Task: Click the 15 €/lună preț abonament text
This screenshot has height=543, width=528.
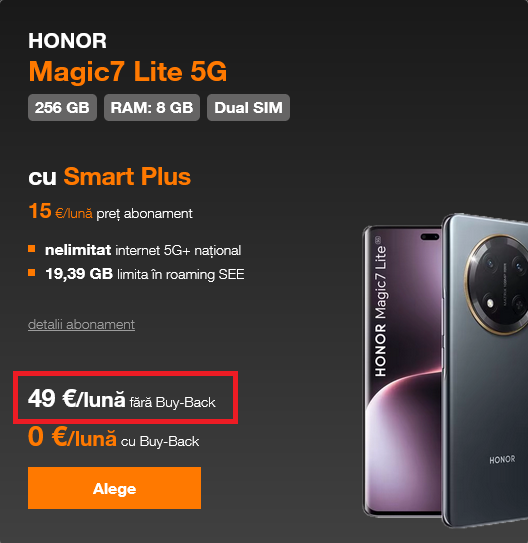Action: [110, 211]
